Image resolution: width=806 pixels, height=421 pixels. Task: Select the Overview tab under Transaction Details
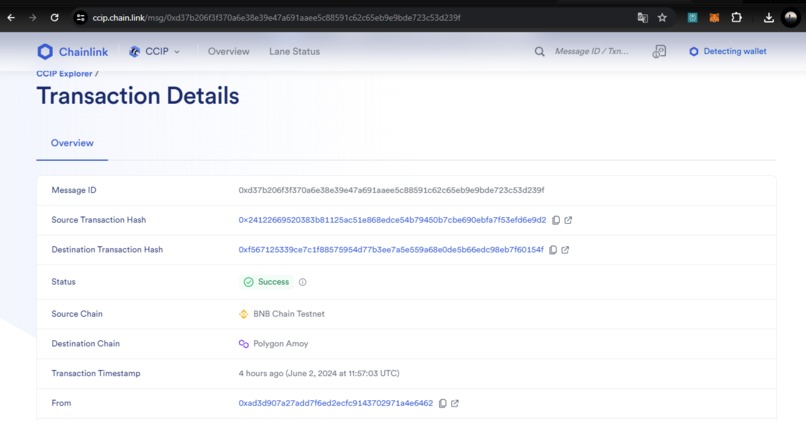[72, 143]
